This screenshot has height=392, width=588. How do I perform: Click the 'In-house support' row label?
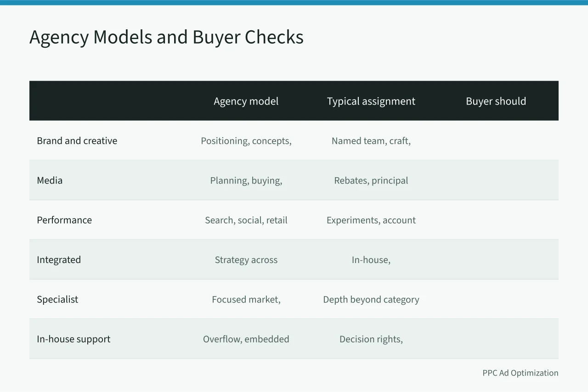point(73,339)
